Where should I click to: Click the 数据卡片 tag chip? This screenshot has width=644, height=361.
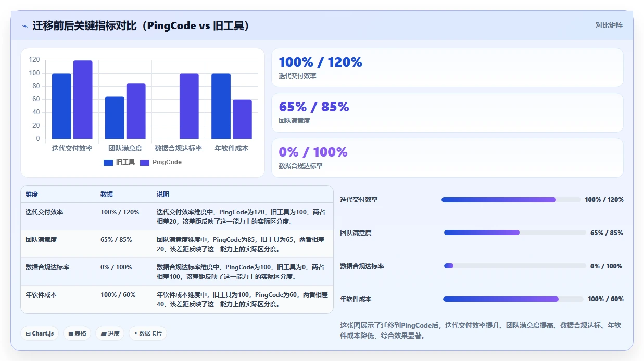tap(148, 333)
